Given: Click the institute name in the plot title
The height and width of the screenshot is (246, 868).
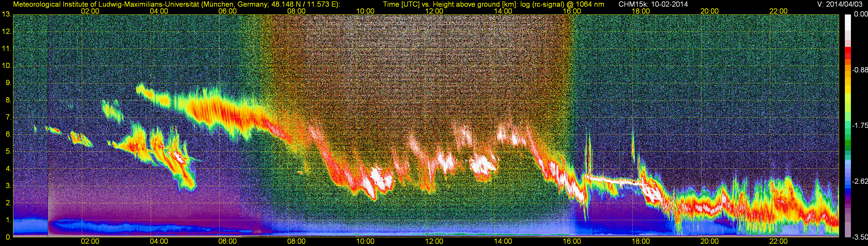Looking at the screenshot, I should [106, 4].
